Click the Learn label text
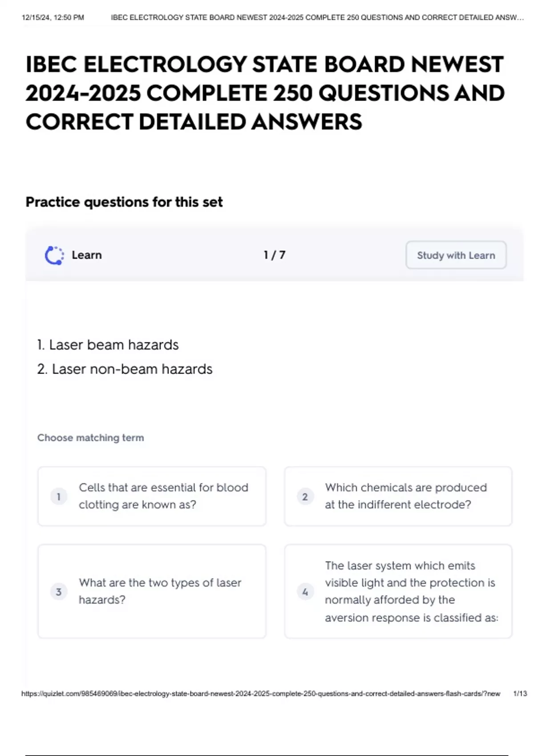 pyautogui.click(x=87, y=255)
